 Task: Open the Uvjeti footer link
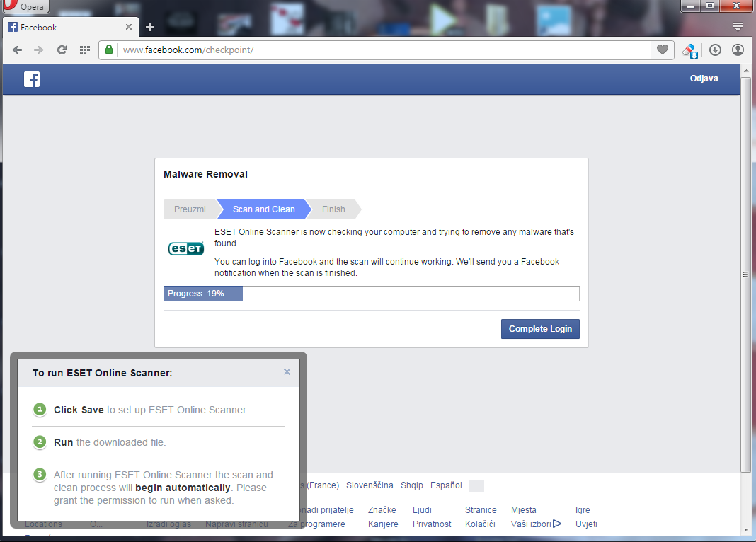click(x=586, y=524)
